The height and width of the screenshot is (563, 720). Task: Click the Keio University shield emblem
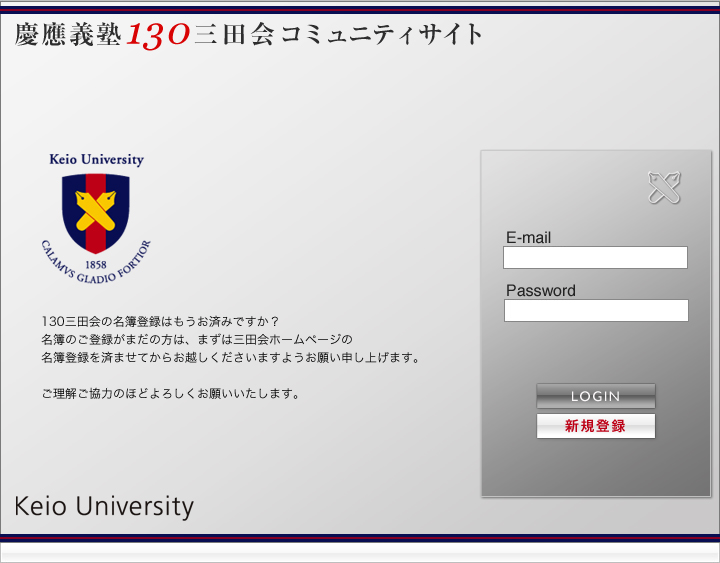pos(96,213)
